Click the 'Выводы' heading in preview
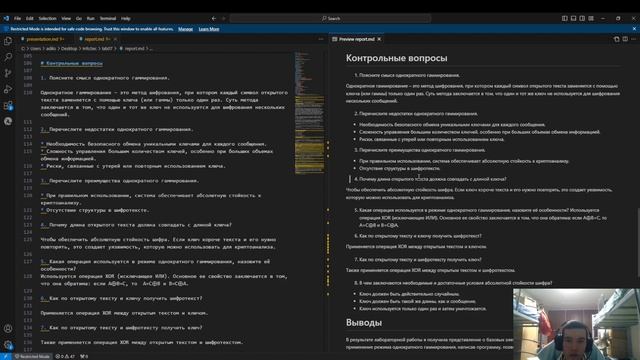The width and height of the screenshot is (640, 360). (364, 322)
